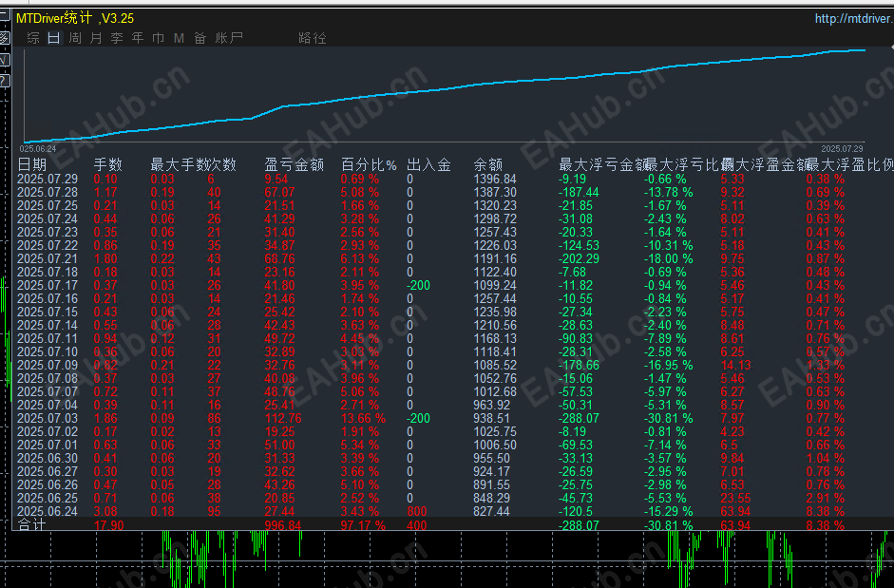
Task: Click trade count 86 on 2025.07.03
Action: coord(214,419)
